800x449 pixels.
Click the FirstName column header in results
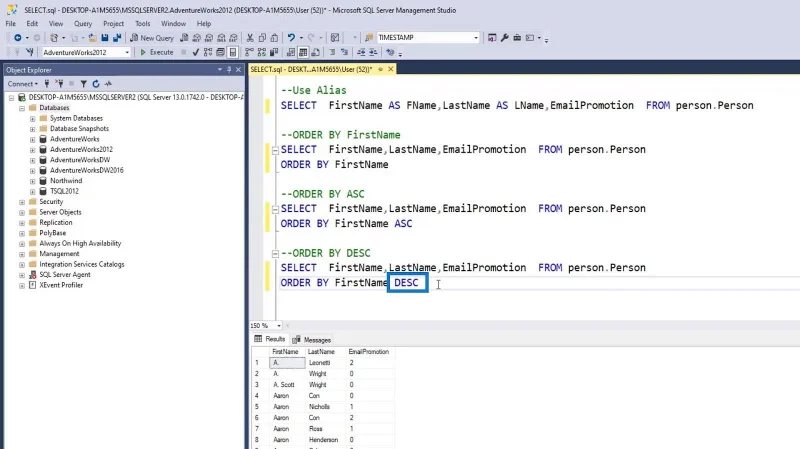pos(285,352)
